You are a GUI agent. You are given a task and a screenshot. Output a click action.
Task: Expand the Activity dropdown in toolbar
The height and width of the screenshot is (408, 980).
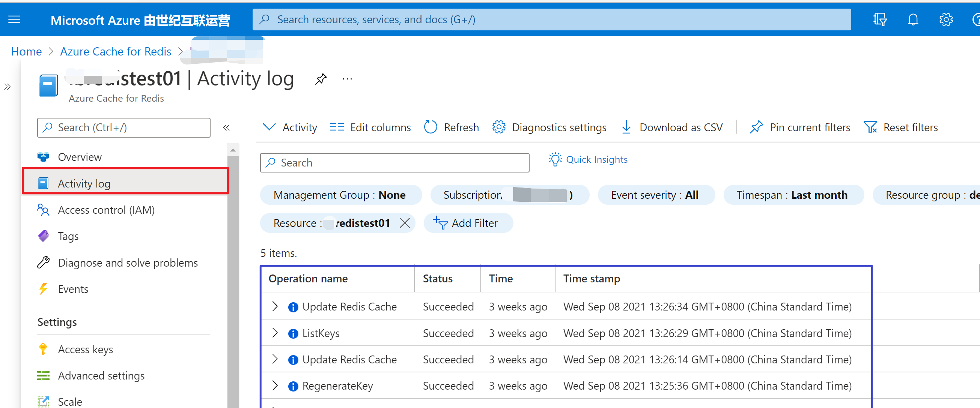click(x=290, y=127)
